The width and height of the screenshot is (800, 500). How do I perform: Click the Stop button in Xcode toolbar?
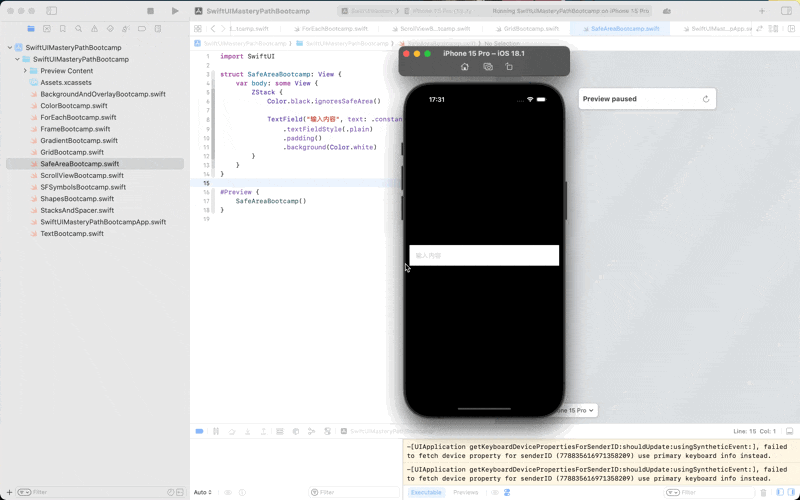(151, 11)
